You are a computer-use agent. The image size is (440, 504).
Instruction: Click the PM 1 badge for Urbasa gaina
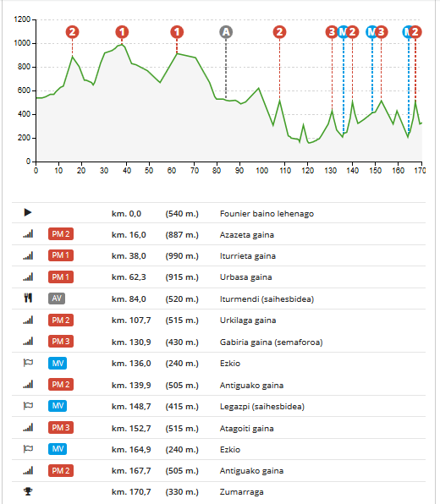pyautogui.click(x=61, y=277)
